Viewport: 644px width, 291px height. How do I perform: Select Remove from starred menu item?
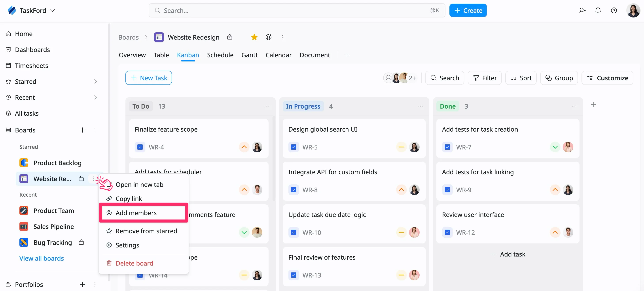(x=144, y=231)
